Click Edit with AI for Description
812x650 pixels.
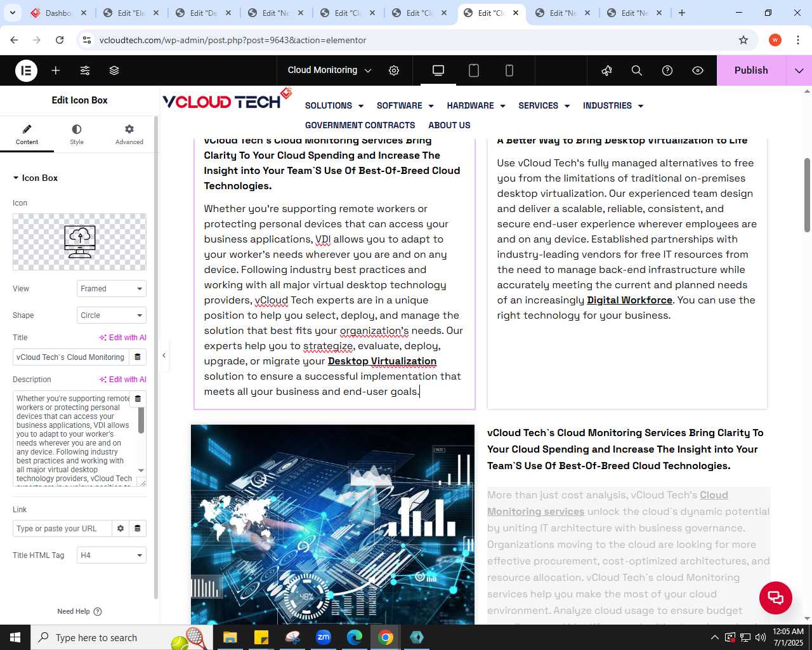(x=123, y=380)
